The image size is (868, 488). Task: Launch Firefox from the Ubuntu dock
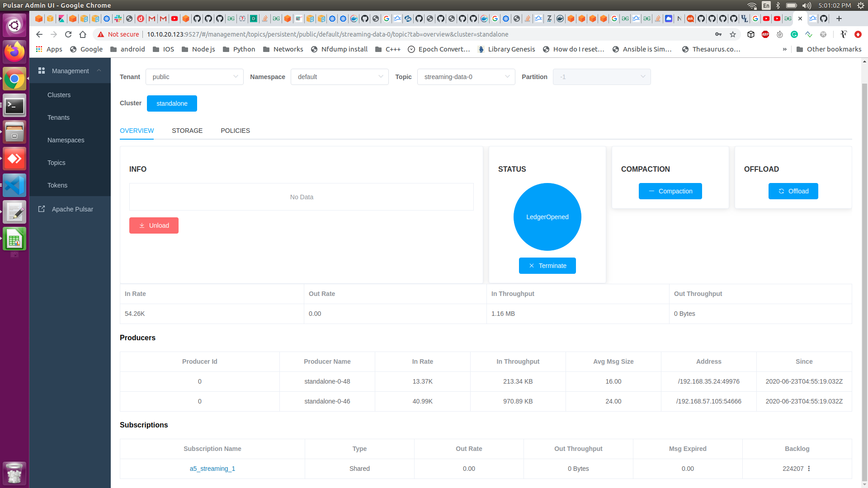pos(14,52)
